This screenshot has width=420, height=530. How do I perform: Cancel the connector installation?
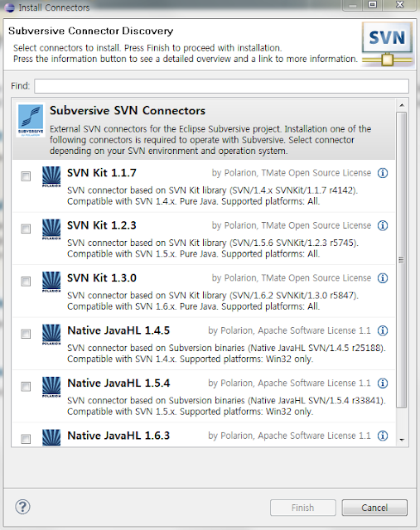coord(374,508)
